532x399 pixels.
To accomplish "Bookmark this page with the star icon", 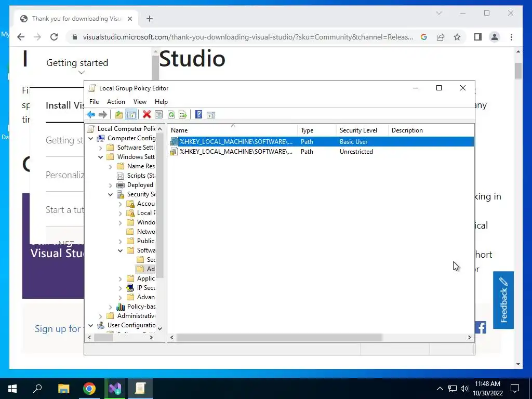I will pyautogui.click(x=457, y=37).
